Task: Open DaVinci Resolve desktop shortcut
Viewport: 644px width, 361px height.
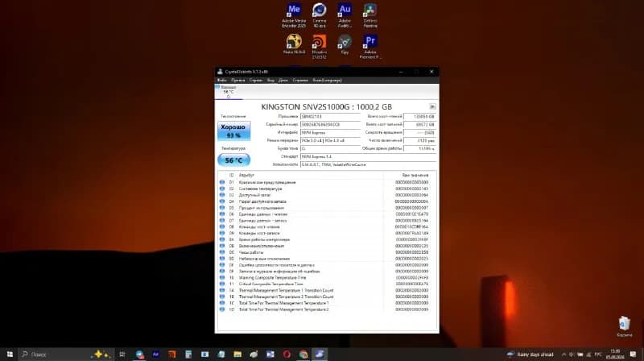Action: [370, 15]
